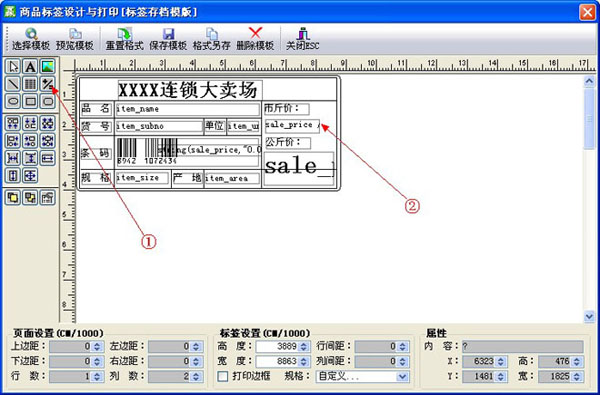Screen dimensions: 600x395
Task: Select the barcode tool
Action: [30, 84]
